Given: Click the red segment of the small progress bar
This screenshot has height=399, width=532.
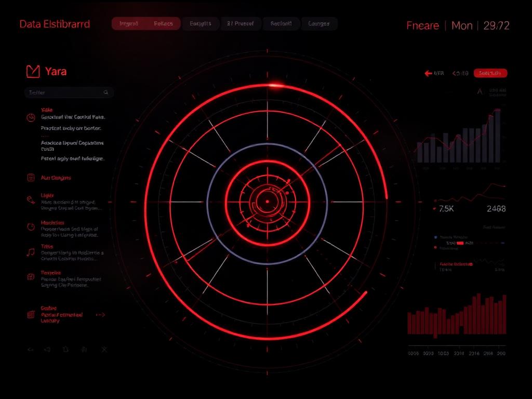Looking at the screenshot, I should click(460, 243).
